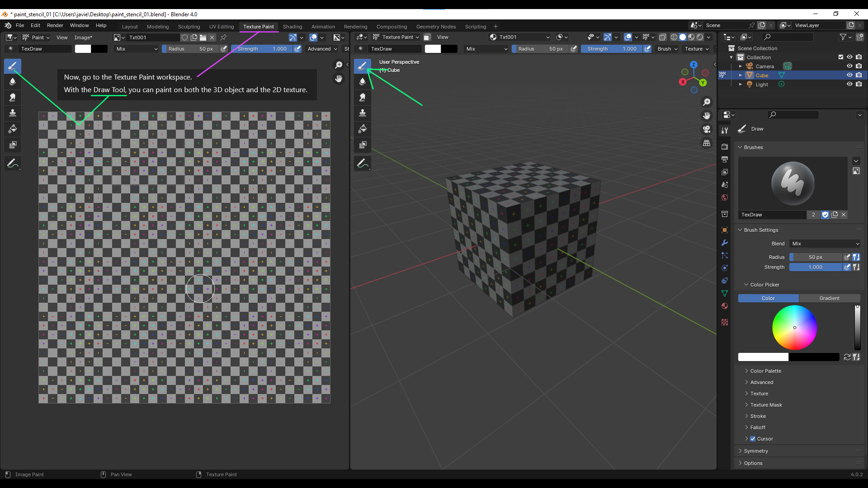This screenshot has width=868, height=488.
Task: Switch perspective/orthographic view in 3D viewport
Action: tap(707, 143)
